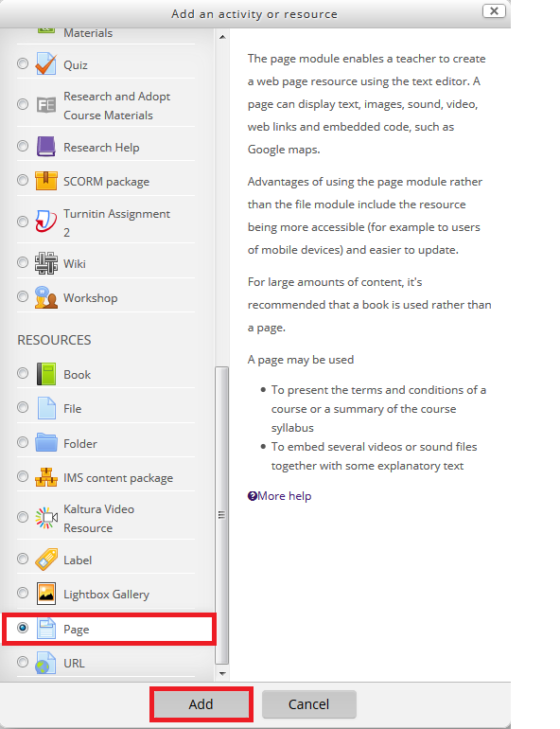
Task: Select the SCORM package radio button
Action: 23,180
